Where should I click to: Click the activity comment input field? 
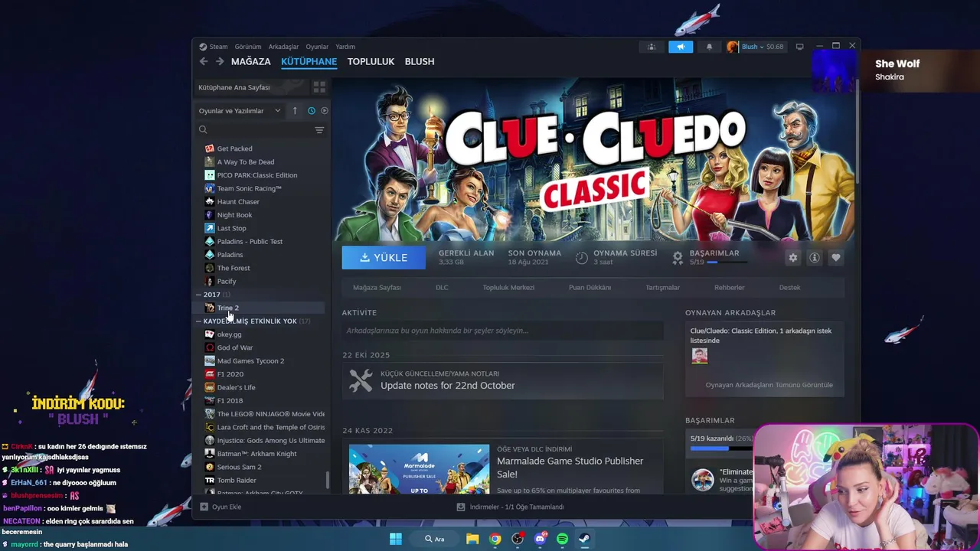click(x=502, y=331)
